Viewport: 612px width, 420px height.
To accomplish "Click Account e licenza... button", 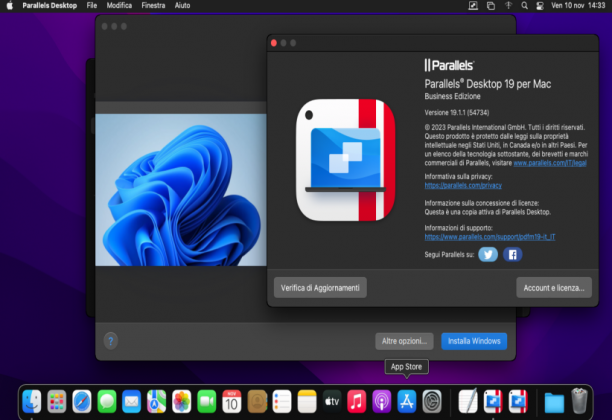I will click(x=554, y=288).
